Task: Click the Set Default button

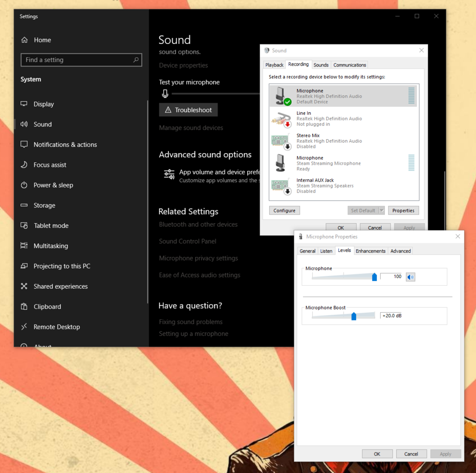Action: [363, 210]
